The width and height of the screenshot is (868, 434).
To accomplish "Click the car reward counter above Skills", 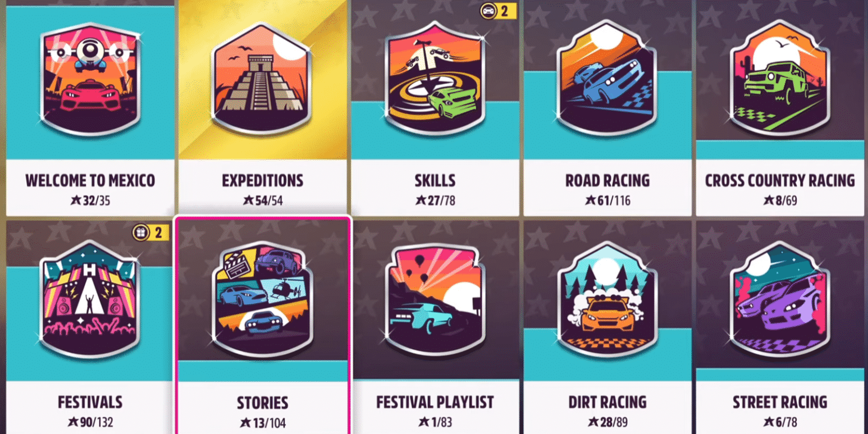I will pyautogui.click(x=498, y=11).
